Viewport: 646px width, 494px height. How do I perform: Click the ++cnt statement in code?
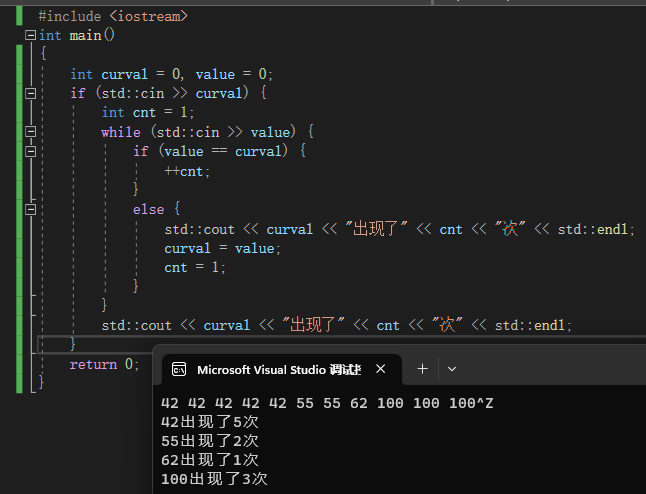coord(188,171)
